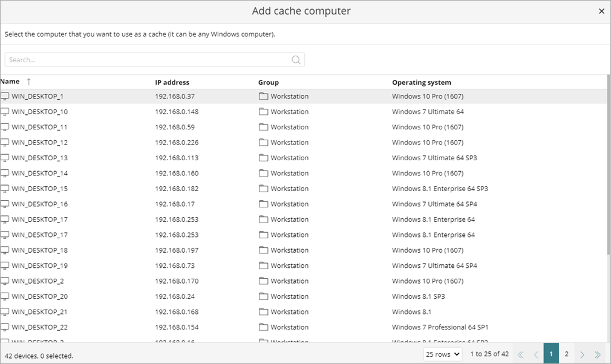Sort devices by IP address column
This screenshot has width=611, height=364.
(x=173, y=82)
